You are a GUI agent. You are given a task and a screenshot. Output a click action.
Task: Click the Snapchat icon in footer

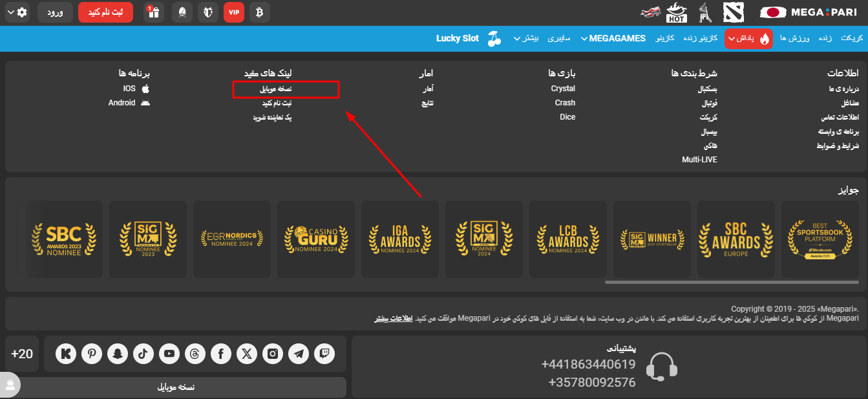(x=118, y=353)
